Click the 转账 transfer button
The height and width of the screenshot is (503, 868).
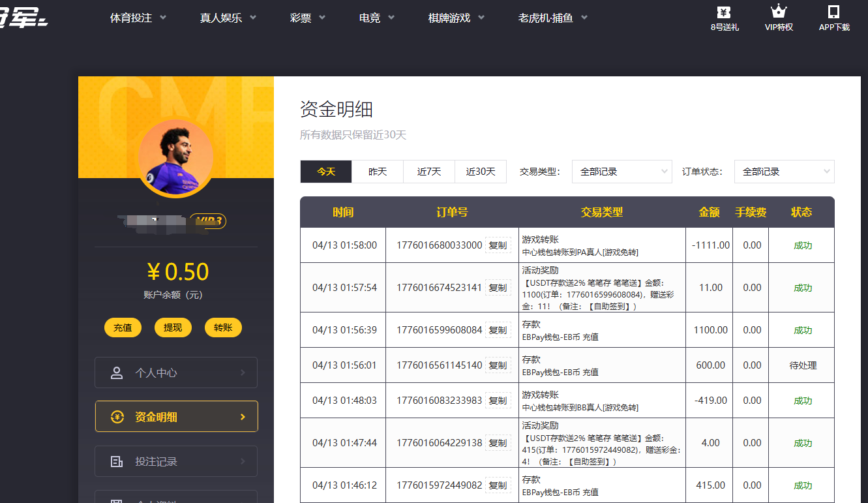pyautogui.click(x=223, y=328)
